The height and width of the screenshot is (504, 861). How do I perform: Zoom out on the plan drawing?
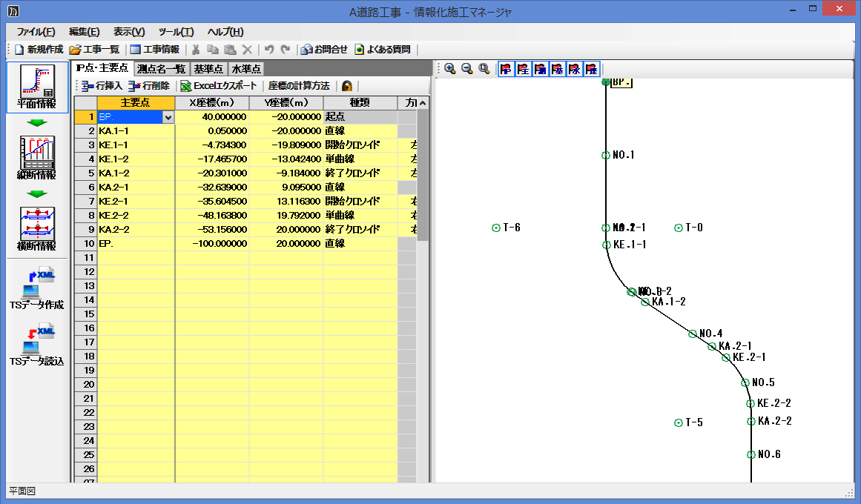tap(467, 69)
